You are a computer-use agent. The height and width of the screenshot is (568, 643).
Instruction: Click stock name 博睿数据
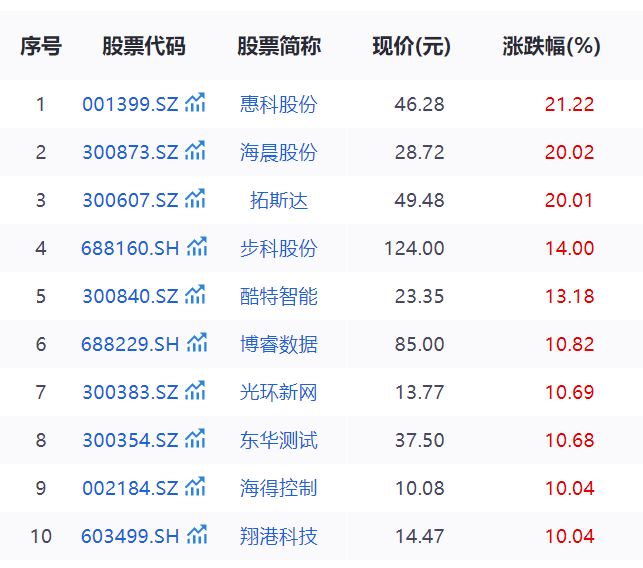click(x=279, y=344)
